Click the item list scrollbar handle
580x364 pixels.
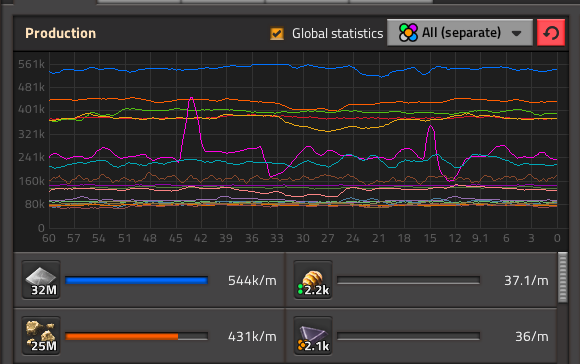pos(563,277)
